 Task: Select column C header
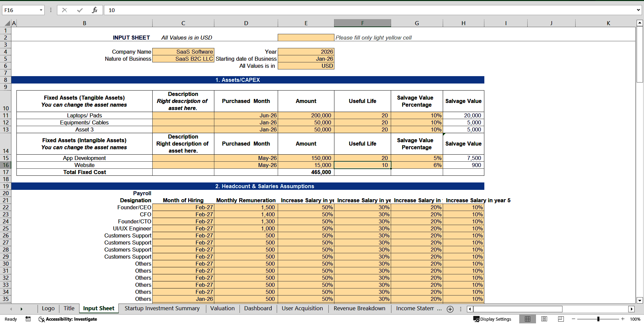(x=183, y=23)
